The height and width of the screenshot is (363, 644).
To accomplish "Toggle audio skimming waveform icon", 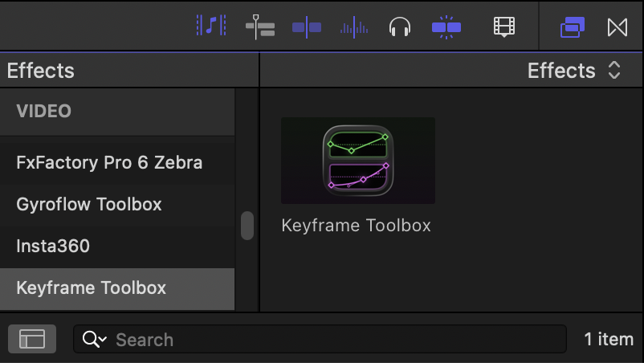I will click(354, 27).
